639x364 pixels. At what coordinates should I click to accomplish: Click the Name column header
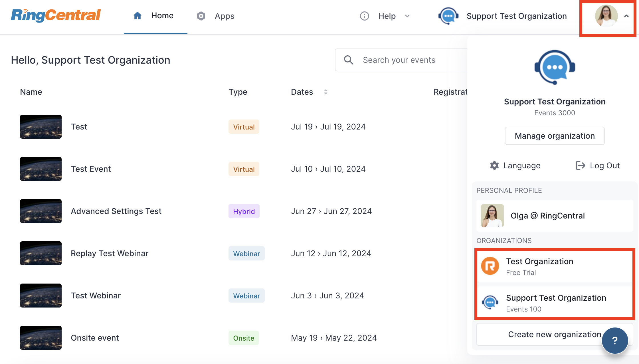(x=31, y=92)
